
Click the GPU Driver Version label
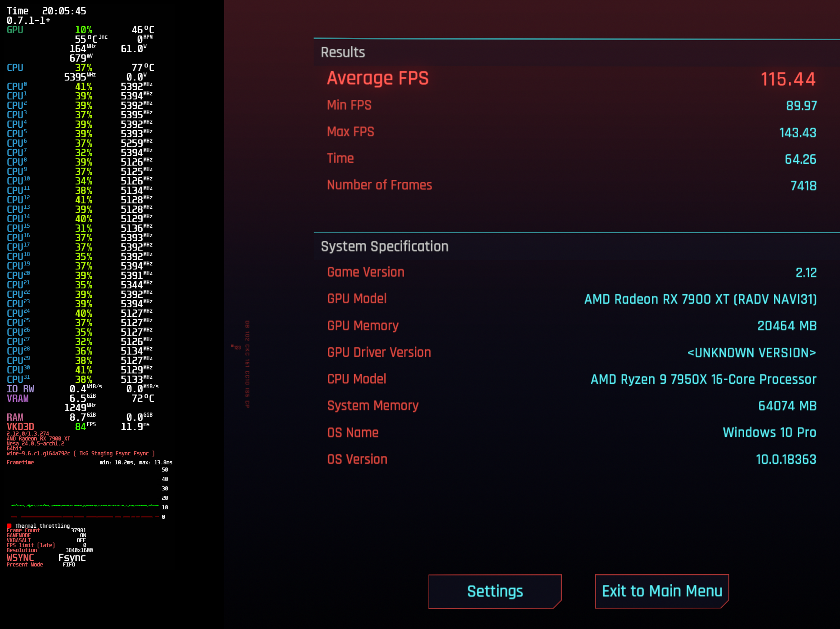coord(379,352)
